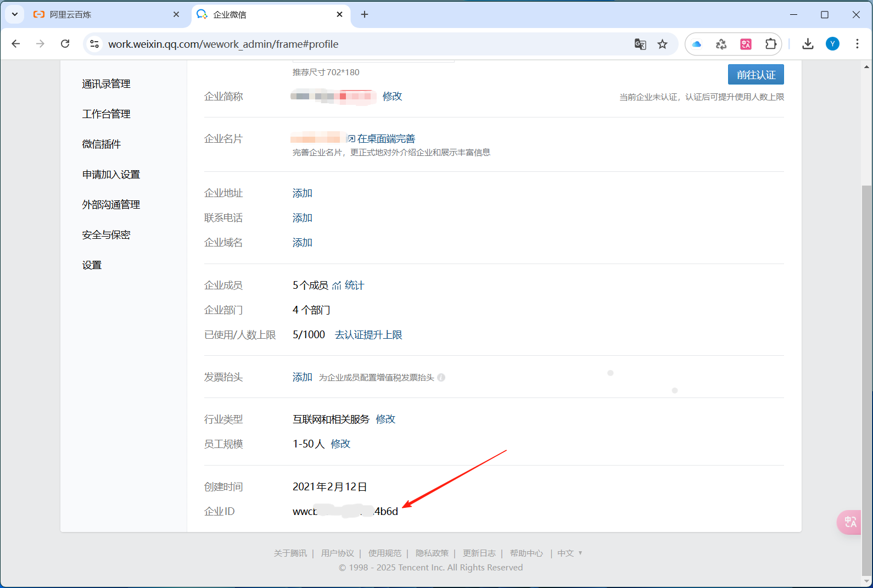The height and width of the screenshot is (588, 873).
Task: Open the recycle-style extension icon
Action: click(721, 44)
